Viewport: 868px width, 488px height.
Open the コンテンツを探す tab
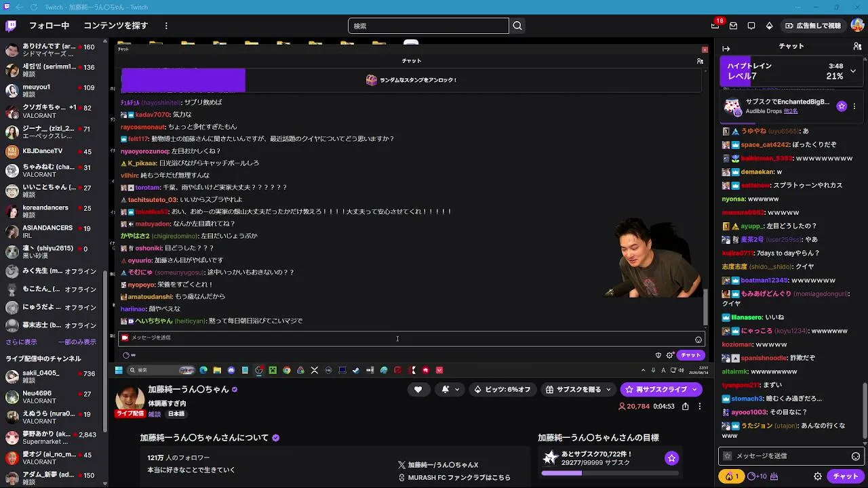coord(115,26)
